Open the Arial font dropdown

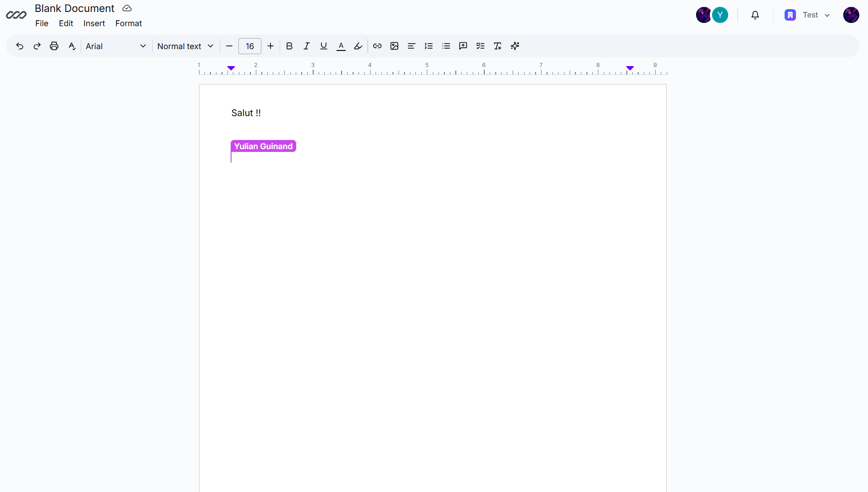click(x=116, y=46)
